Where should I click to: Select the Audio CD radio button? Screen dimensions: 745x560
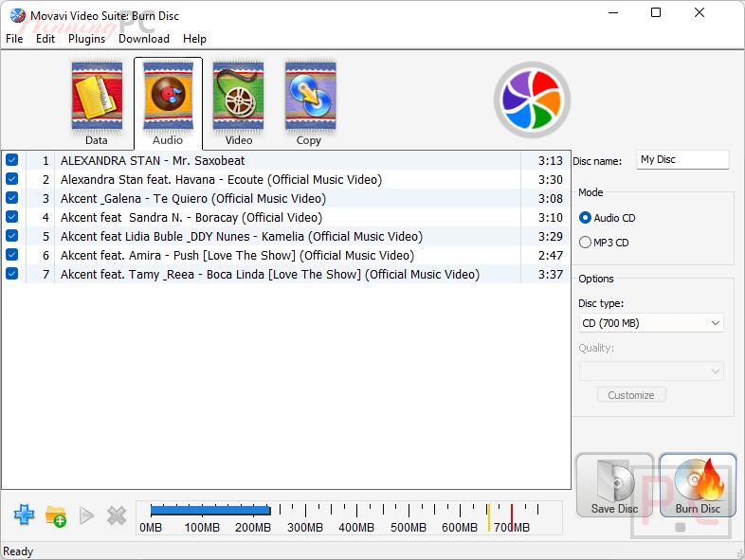(586, 218)
